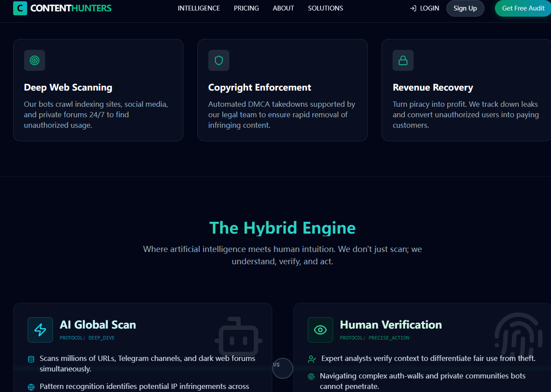The height and width of the screenshot is (392, 551).
Task: Click the robot icon in AI Global Scan card
Action: pyautogui.click(x=239, y=336)
